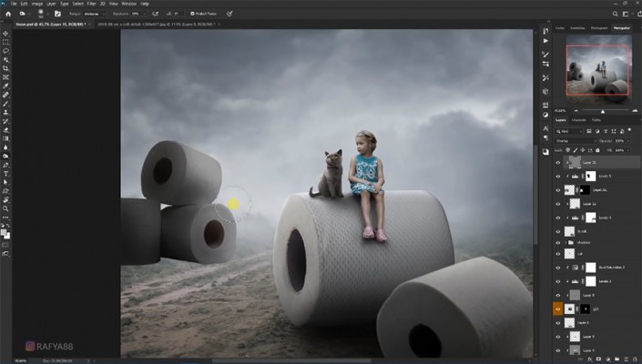Click the Navigator zoom slider
642x364 pixels.
(602, 111)
